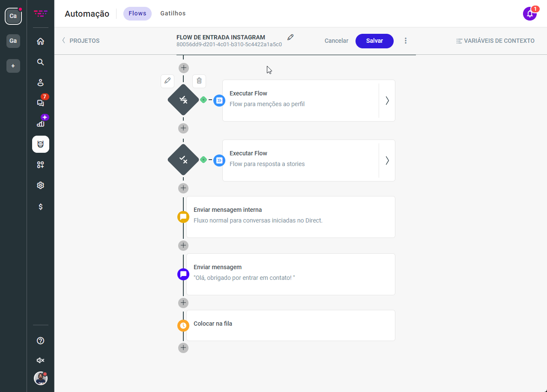Click the Cancelar button

pyautogui.click(x=336, y=41)
